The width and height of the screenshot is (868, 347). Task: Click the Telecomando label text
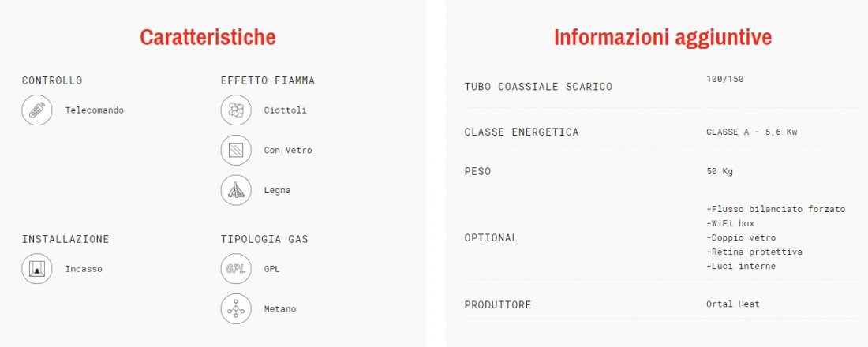click(94, 110)
